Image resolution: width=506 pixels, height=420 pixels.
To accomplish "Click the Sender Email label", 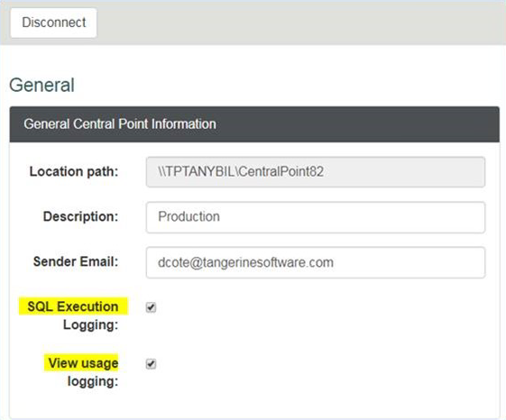I will tap(76, 261).
